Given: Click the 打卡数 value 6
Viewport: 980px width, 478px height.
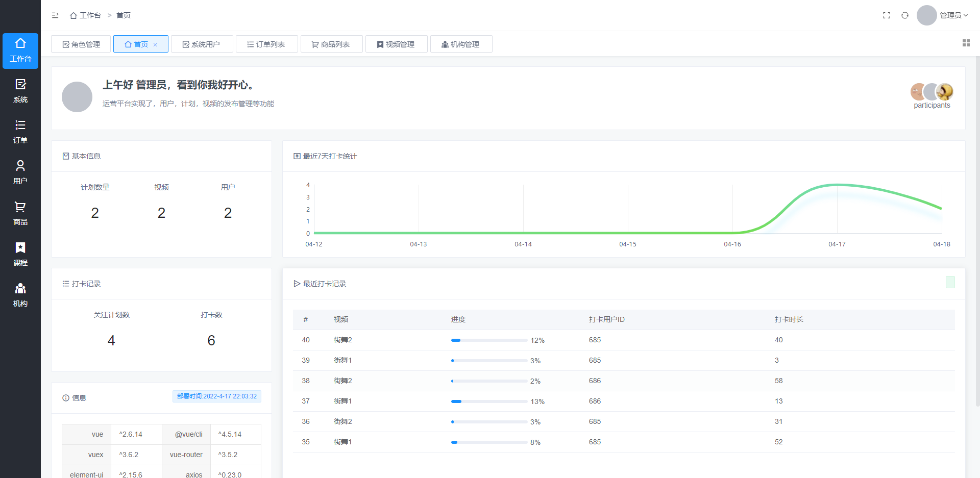Looking at the screenshot, I should [x=211, y=340].
